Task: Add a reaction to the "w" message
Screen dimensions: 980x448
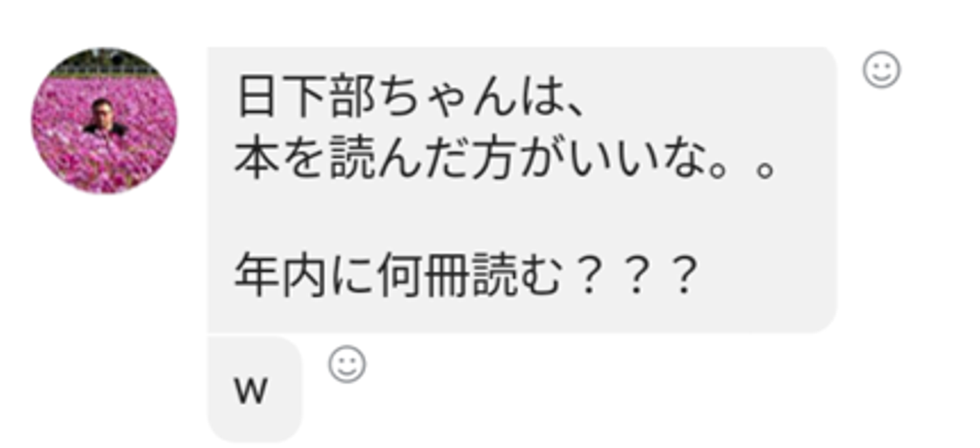Action: coord(347,364)
